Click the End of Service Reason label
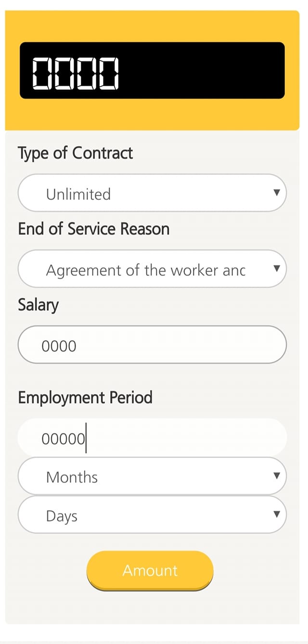 tap(93, 229)
